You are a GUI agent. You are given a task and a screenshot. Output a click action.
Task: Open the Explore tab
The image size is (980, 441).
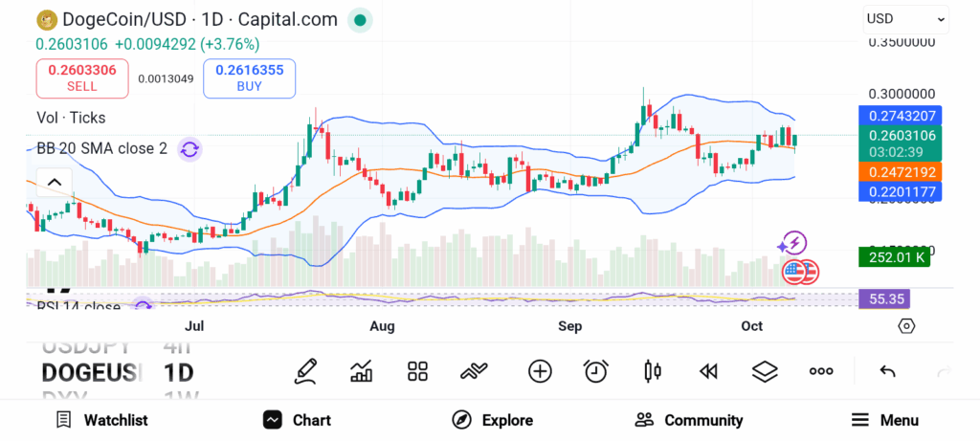(493, 420)
